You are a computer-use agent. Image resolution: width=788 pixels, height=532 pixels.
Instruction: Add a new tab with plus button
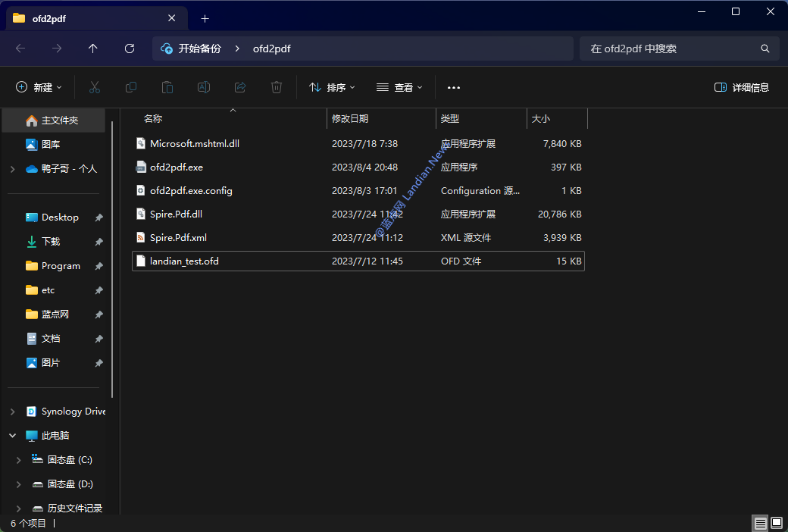(205, 18)
